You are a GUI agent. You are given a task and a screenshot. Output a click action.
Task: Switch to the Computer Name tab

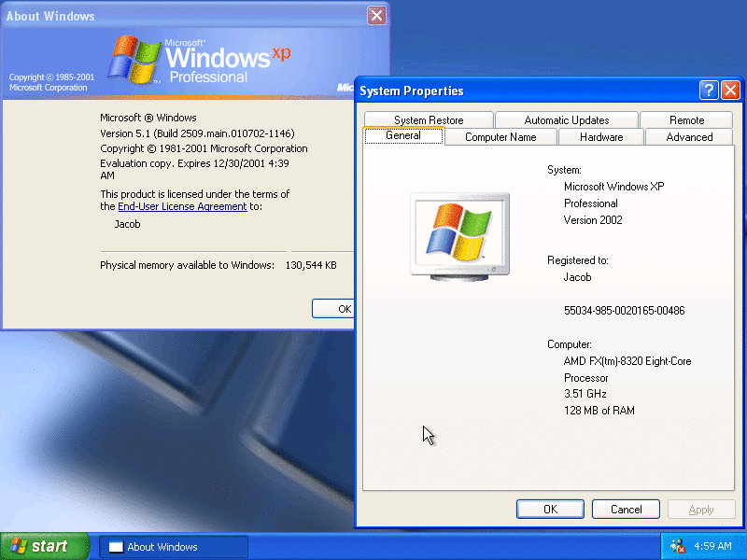tap(500, 136)
